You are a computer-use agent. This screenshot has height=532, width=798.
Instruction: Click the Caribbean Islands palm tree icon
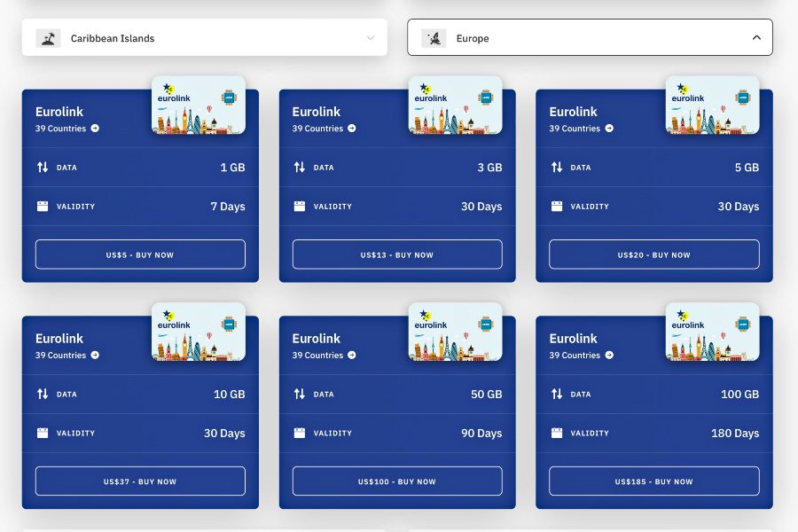point(49,38)
